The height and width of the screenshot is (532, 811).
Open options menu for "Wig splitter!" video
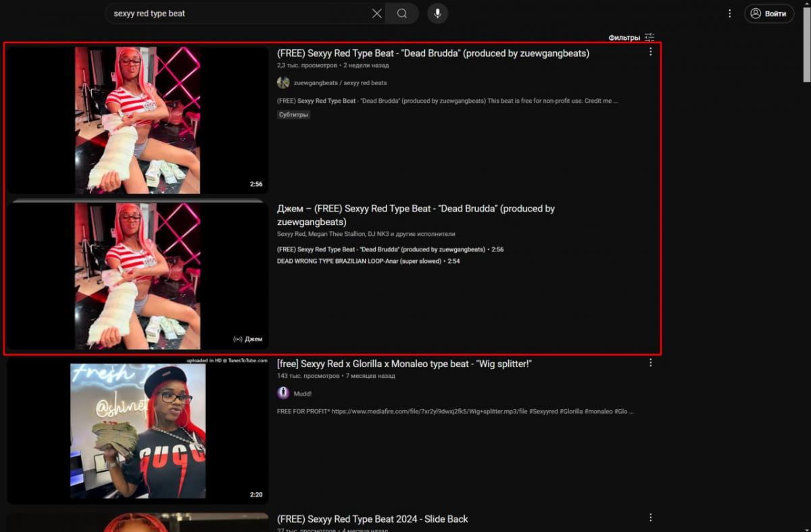click(651, 363)
